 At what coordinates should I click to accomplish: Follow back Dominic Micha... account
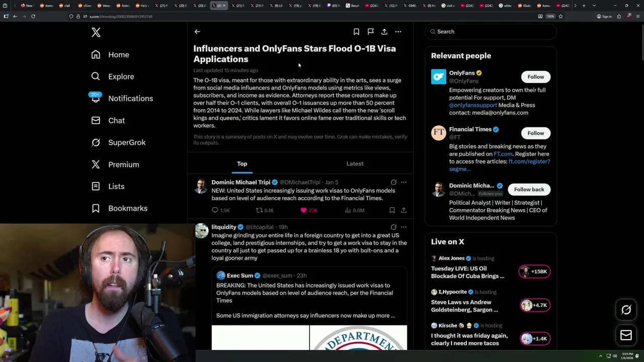pyautogui.click(x=529, y=190)
